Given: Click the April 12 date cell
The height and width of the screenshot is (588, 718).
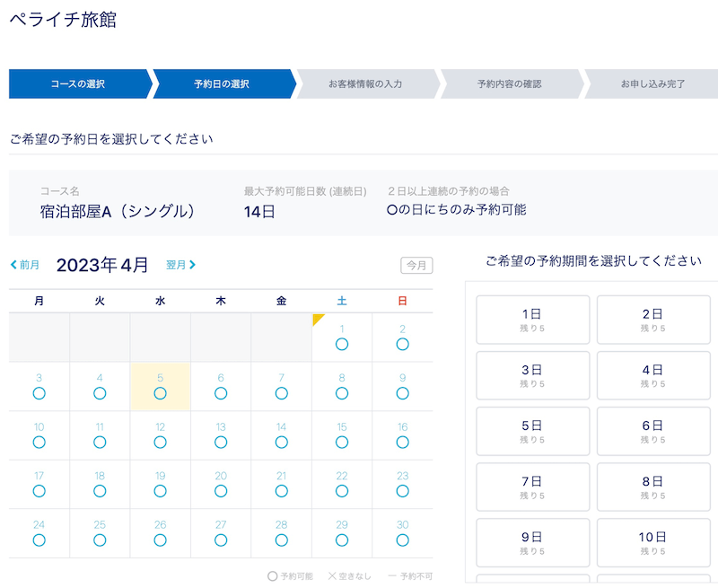Looking at the screenshot, I should pos(160,435).
